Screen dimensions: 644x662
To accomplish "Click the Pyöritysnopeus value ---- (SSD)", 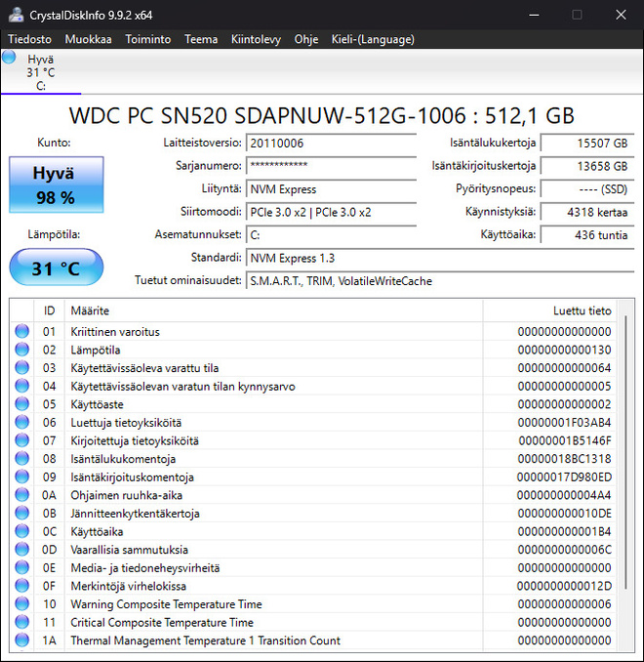I will pyautogui.click(x=587, y=188).
